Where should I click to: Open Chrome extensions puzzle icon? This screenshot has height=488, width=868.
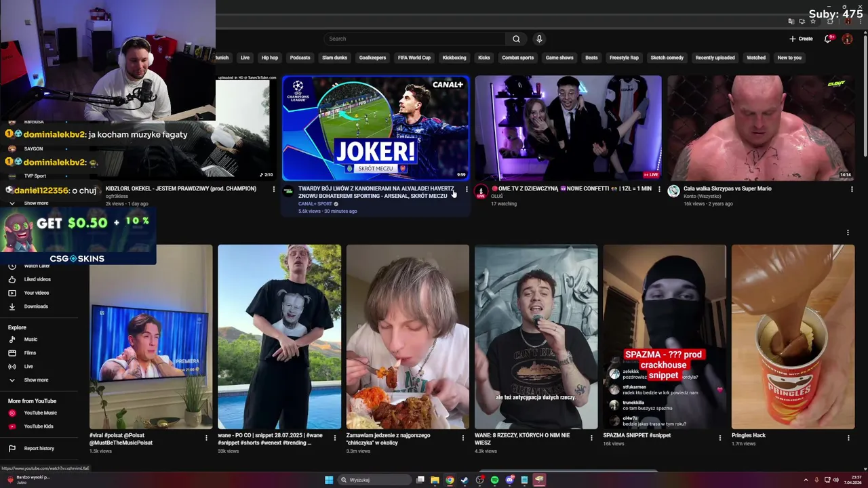coord(830,21)
